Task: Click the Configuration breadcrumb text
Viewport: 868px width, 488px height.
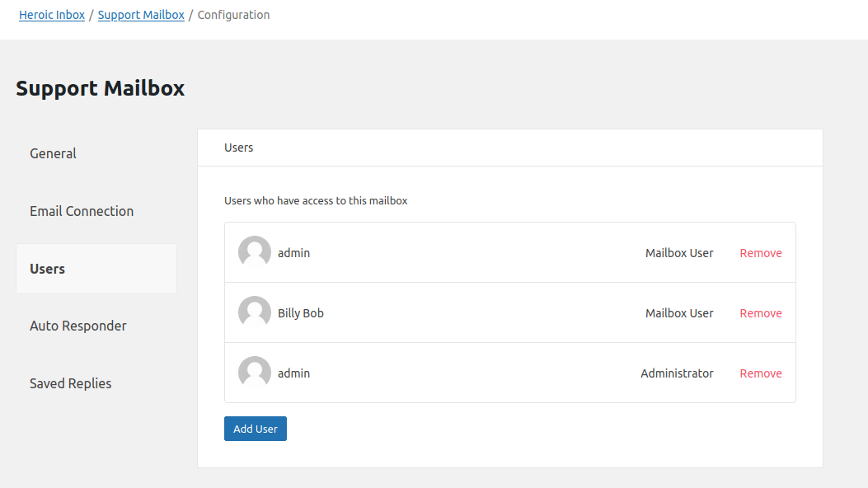Action: click(233, 14)
